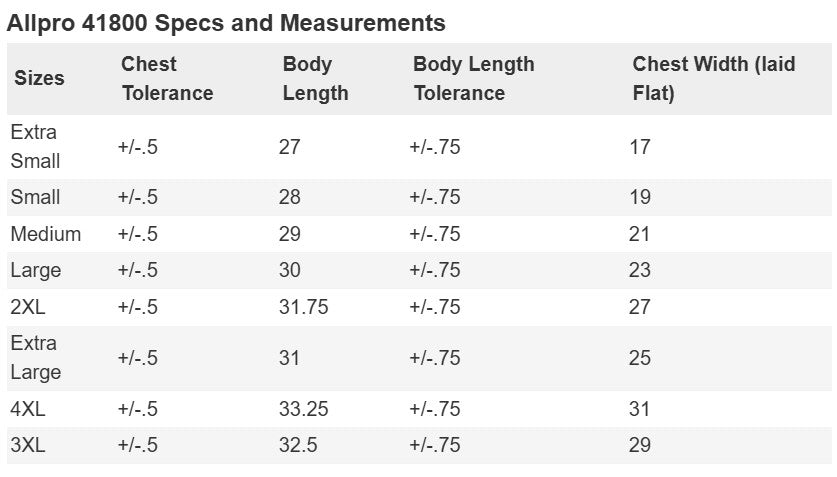Select chest width value 17
Screen dimensions: 837x477
[x=639, y=147]
